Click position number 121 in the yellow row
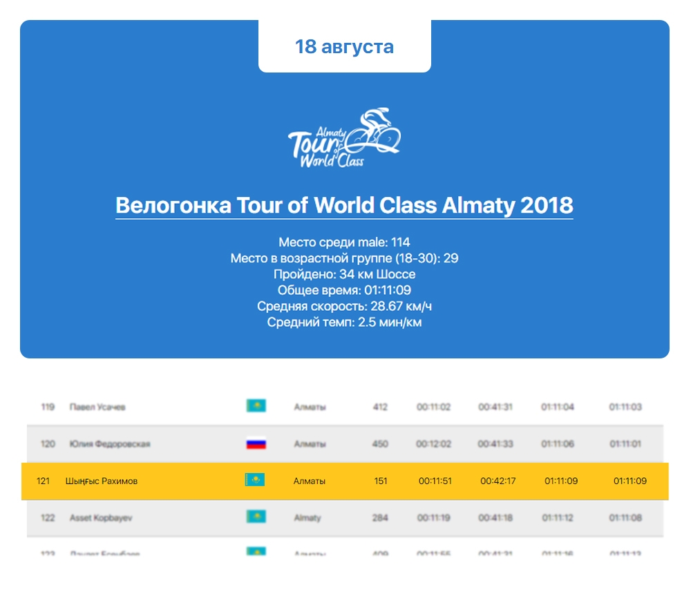Image resolution: width=691 pixels, height=616 pixels. click(x=43, y=481)
